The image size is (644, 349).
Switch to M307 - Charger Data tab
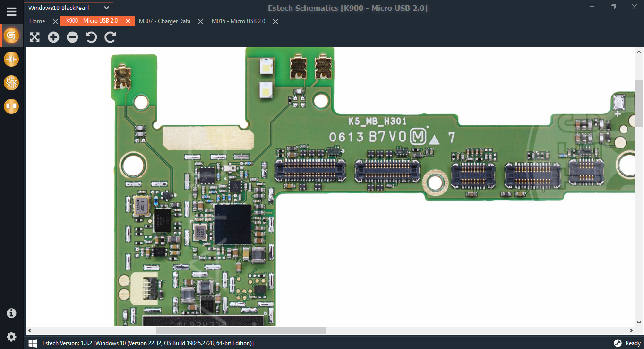(x=165, y=21)
